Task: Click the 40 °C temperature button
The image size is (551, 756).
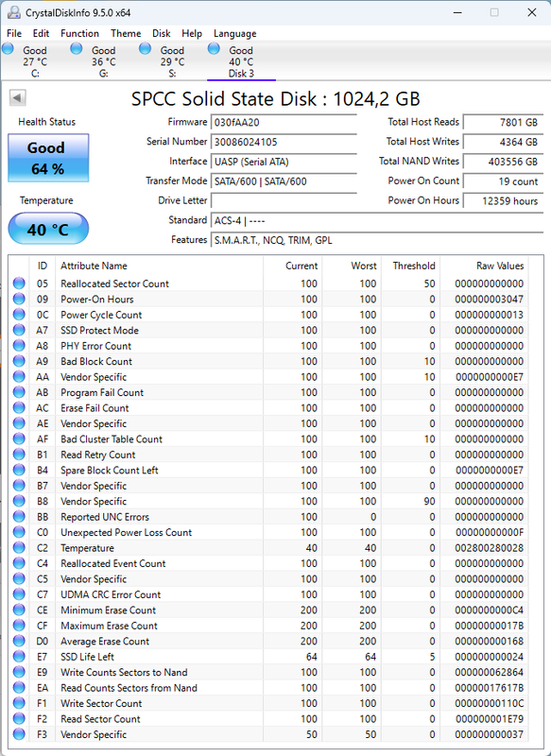Action: pos(48,229)
